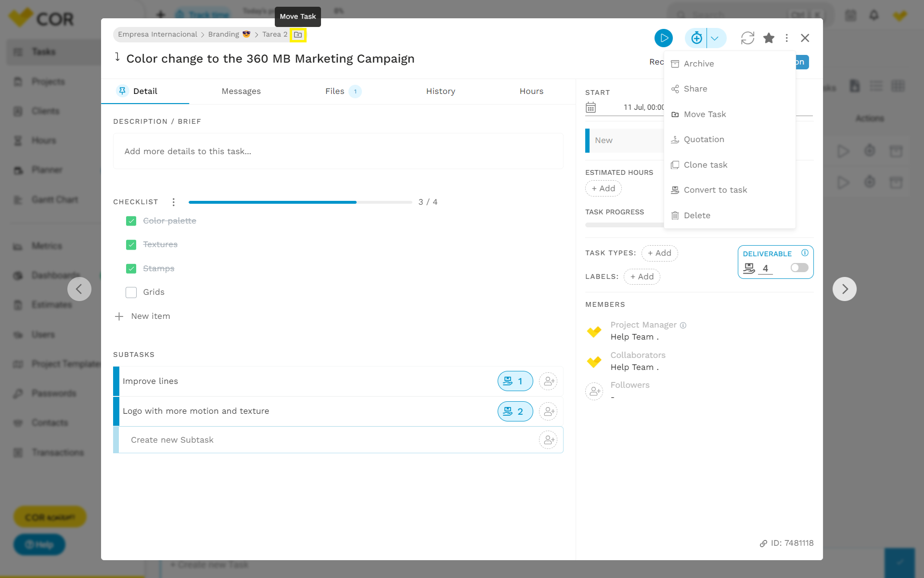Screen dimensions: 924x578
Task: Click the checklist progress bar
Action: (300, 202)
